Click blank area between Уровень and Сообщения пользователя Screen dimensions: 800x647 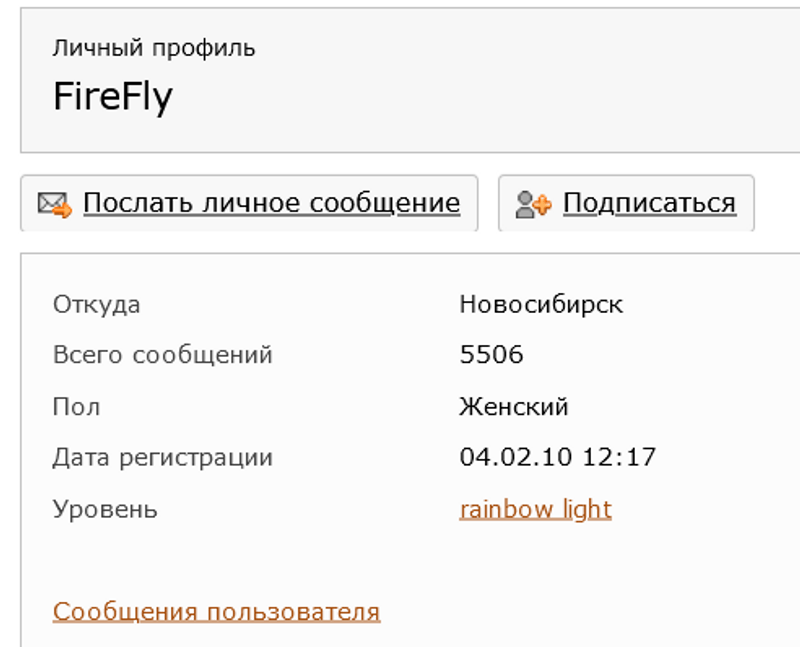point(300,560)
